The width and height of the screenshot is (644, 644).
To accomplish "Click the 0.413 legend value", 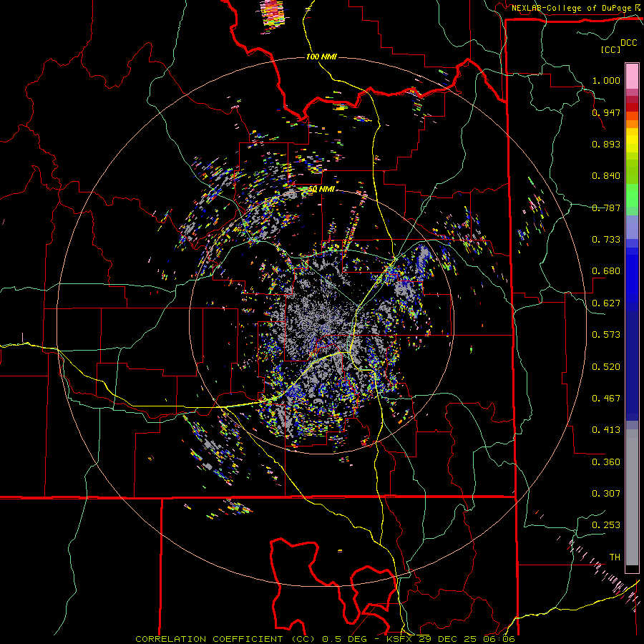I will coord(606,430).
